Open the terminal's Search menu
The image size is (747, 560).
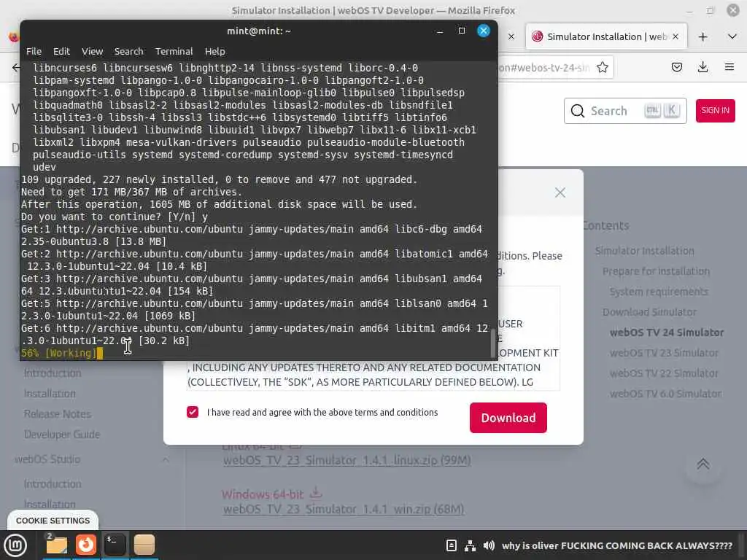pyautogui.click(x=128, y=52)
